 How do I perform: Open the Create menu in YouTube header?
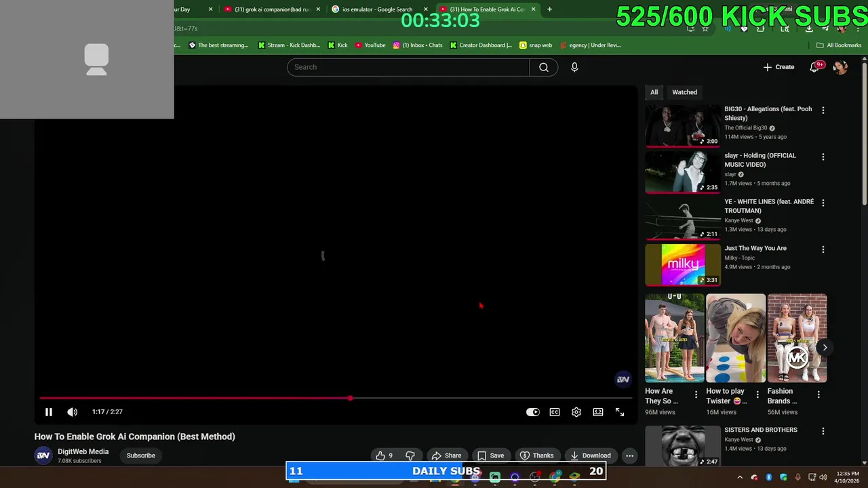coord(778,67)
